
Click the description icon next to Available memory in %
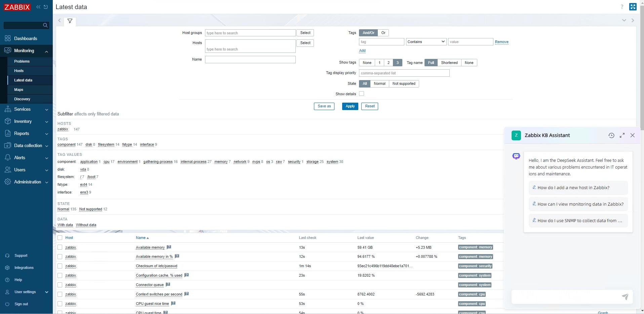click(177, 256)
